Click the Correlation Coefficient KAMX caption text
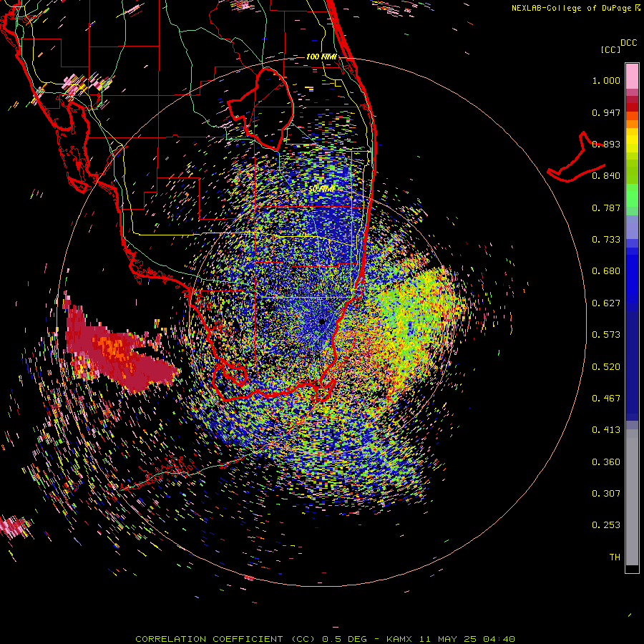The image size is (644, 644). 326,639
